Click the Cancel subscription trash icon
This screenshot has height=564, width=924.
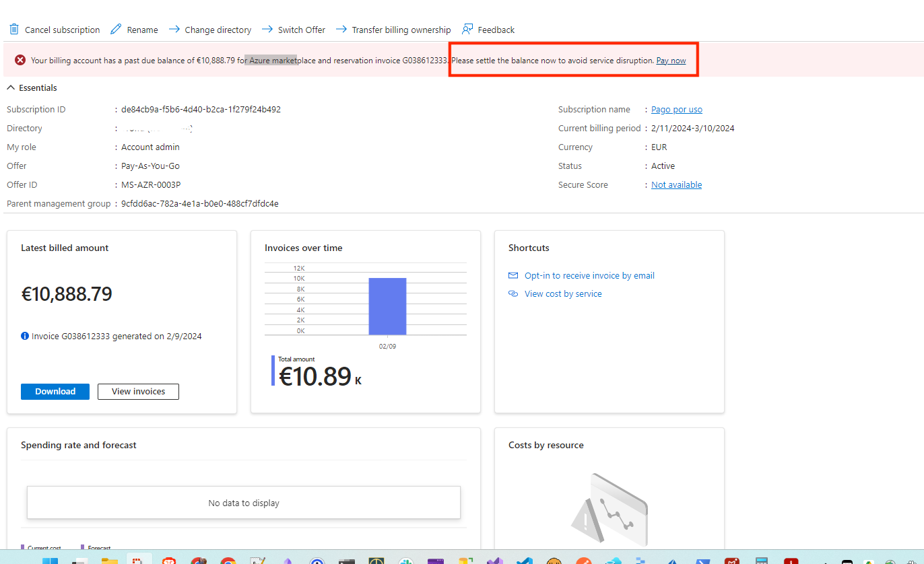click(x=14, y=30)
